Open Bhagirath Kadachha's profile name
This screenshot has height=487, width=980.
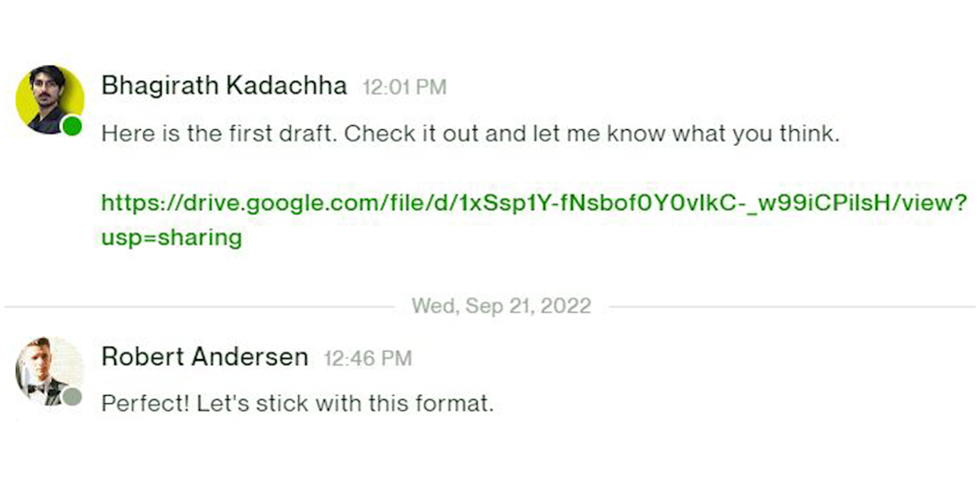(225, 86)
